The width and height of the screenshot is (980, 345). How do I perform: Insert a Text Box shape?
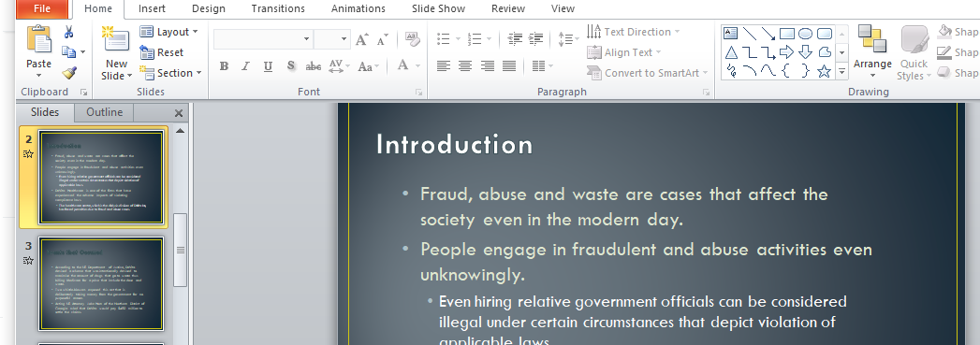(730, 33)
